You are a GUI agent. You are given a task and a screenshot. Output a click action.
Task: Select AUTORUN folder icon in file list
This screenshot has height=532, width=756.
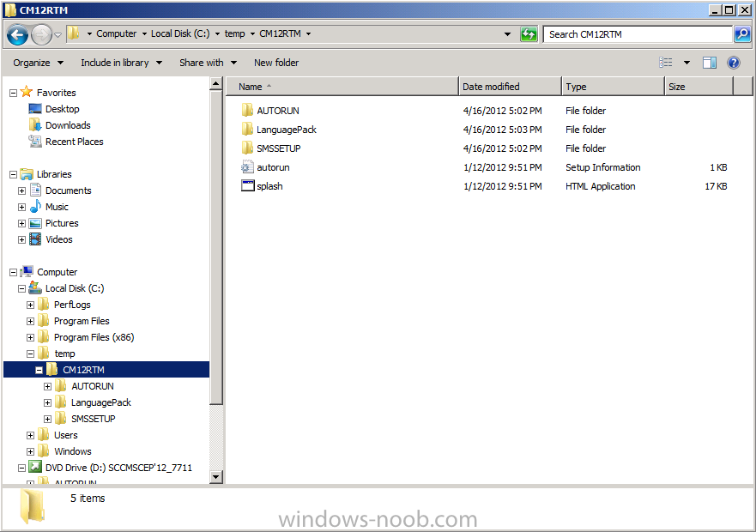(x=247, y=111)
